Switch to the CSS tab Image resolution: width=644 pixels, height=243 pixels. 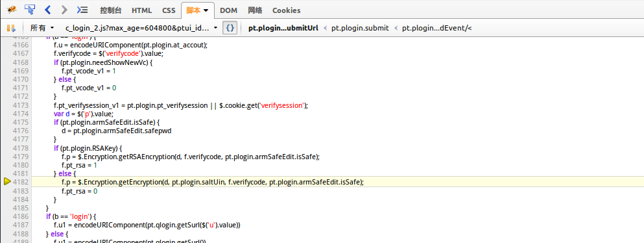169,10
